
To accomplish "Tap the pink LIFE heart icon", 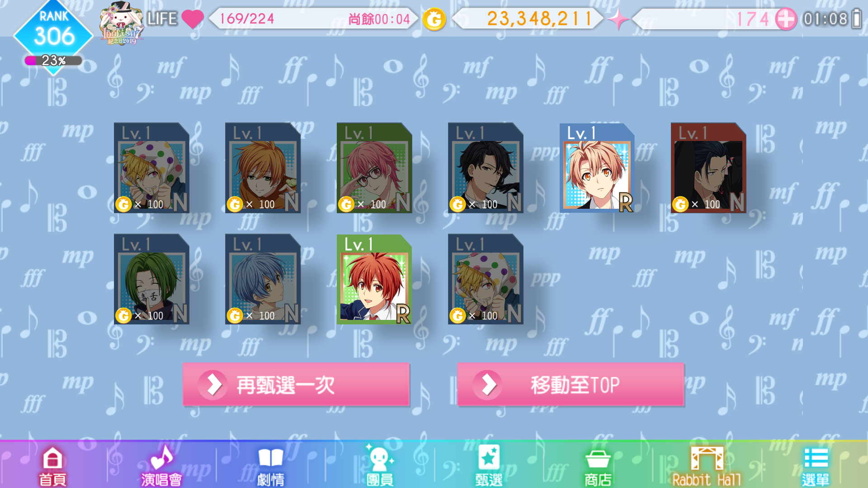I will click(193, 19).
